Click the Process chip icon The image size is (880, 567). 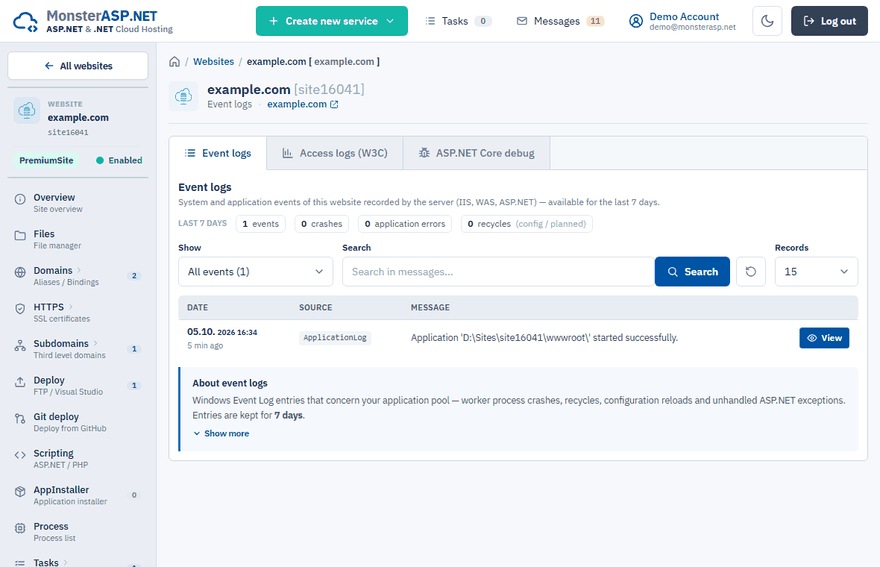pos(20,528)
